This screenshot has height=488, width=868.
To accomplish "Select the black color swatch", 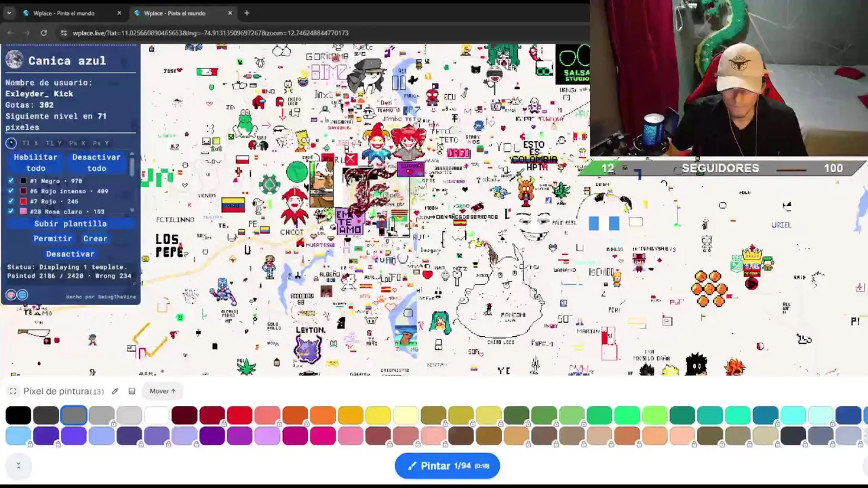I will pos(18,415).
